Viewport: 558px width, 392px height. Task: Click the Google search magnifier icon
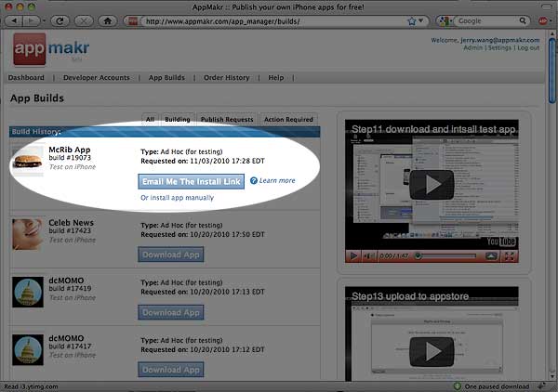pos(523,21)
